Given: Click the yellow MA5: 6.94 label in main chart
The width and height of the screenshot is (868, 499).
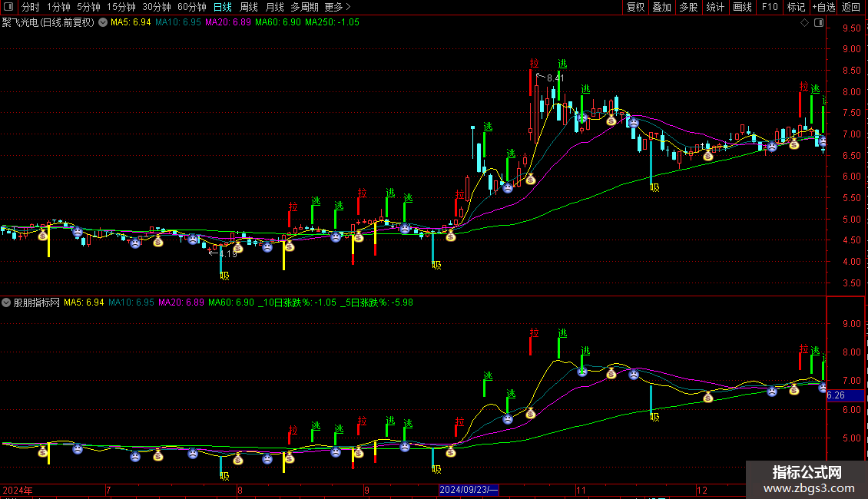Looking at the screenshot, I should coord(131,23).
